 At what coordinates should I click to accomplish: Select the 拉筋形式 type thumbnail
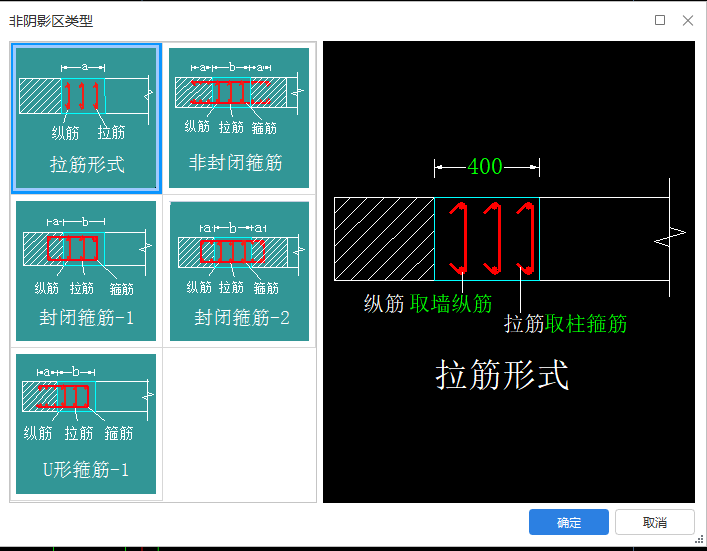[86, 118]
